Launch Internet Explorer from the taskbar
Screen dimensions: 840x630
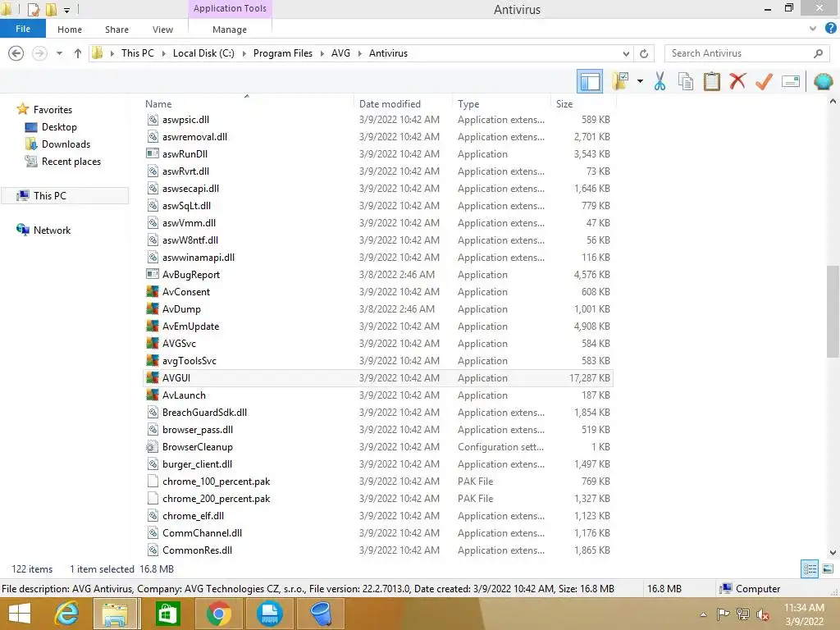[x=66, y=614]
